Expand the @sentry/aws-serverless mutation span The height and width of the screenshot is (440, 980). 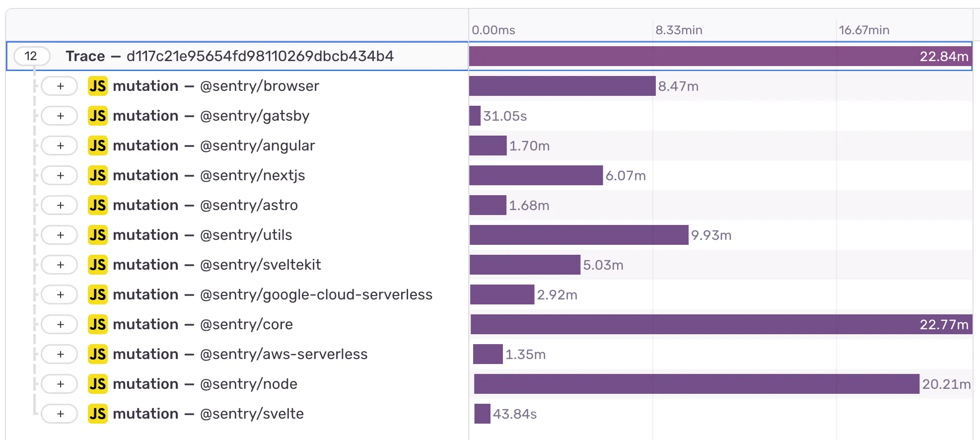coord(59,354)
